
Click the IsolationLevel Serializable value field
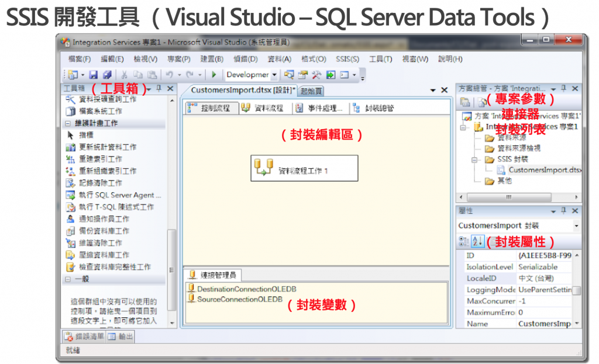545,266
